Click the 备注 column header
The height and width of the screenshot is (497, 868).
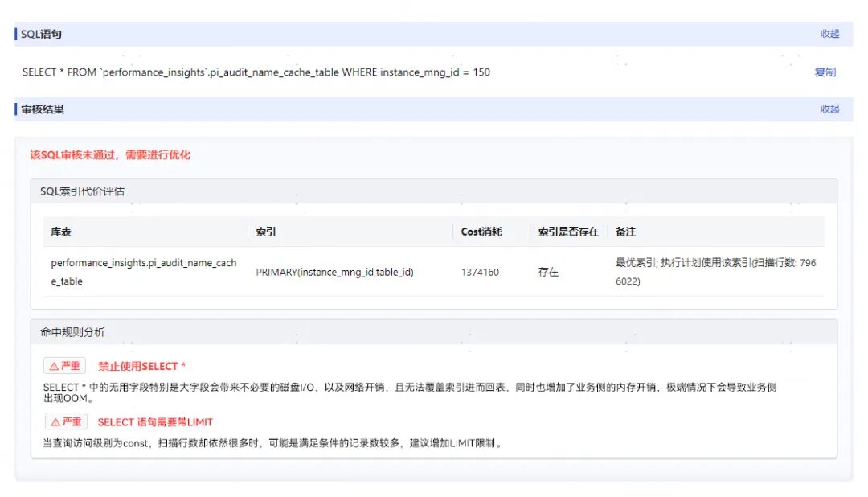point(625,232)
